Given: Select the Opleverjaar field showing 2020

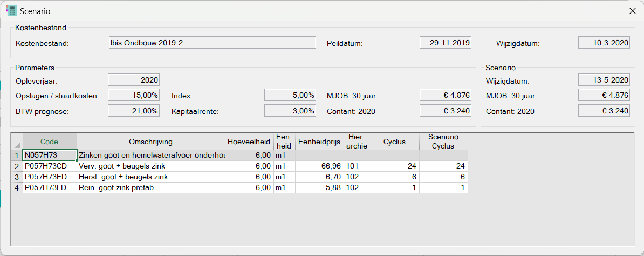Looking at the screenshot, I should 134,80.
